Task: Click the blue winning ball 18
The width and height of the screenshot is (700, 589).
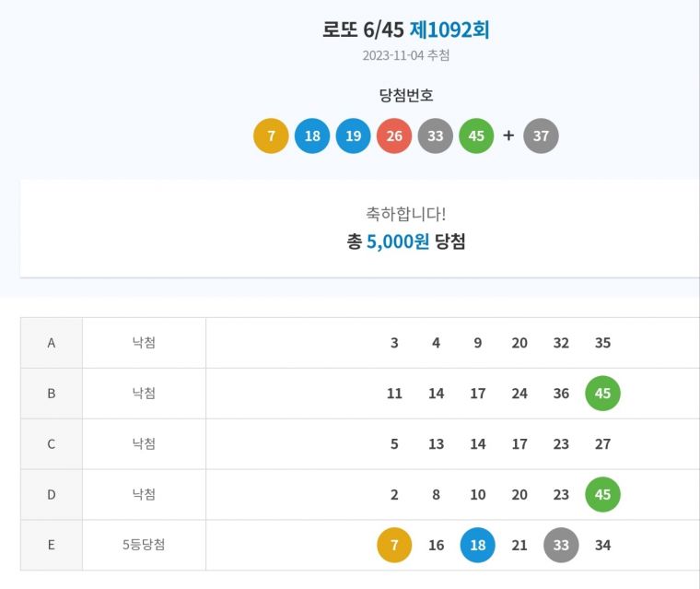Action: tap(312, 136)
